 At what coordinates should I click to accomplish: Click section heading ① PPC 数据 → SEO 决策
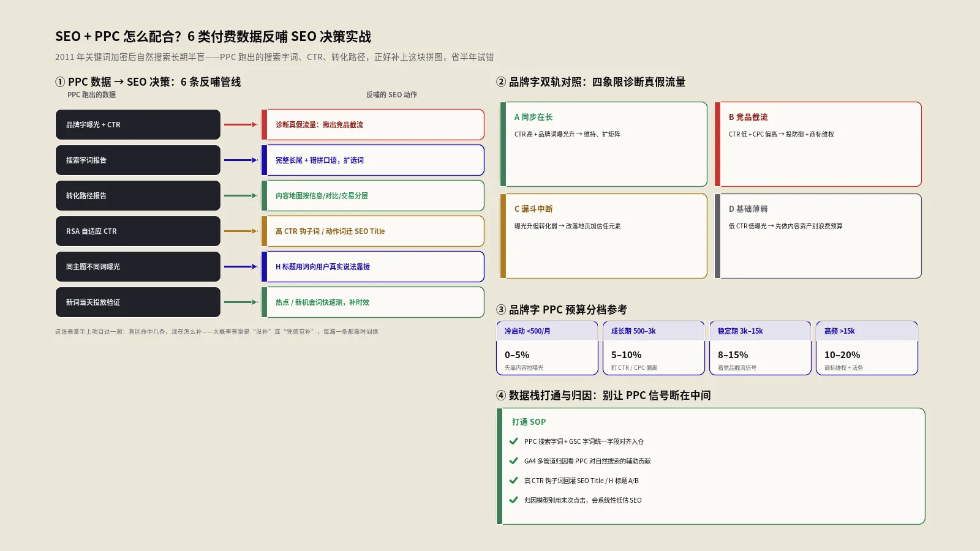[148, 82]
